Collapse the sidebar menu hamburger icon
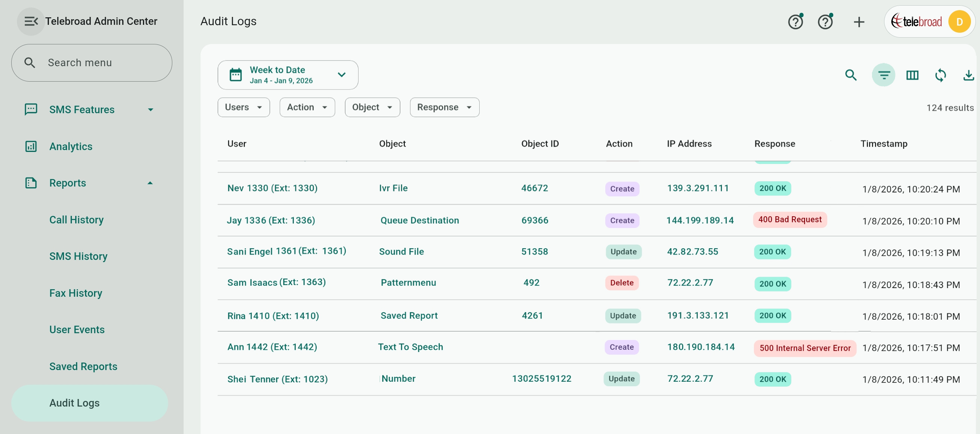Screen dimensions: 980x434 point(31,21)
